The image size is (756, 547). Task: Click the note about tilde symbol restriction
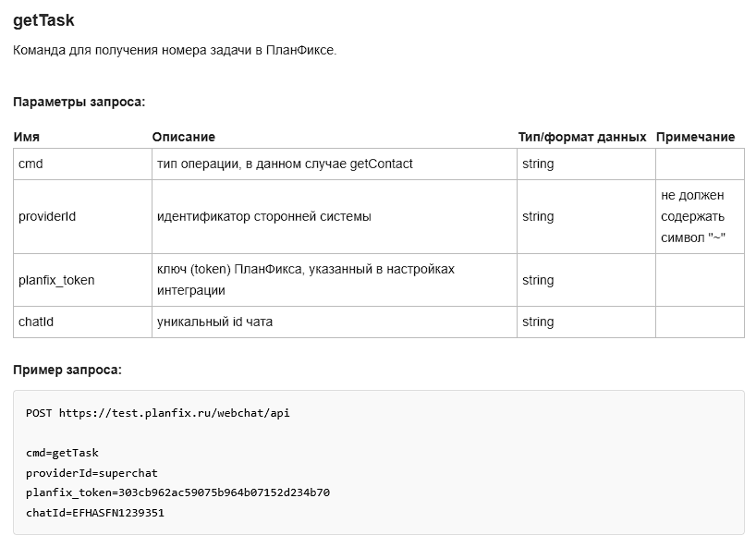(x=693, y=216)
